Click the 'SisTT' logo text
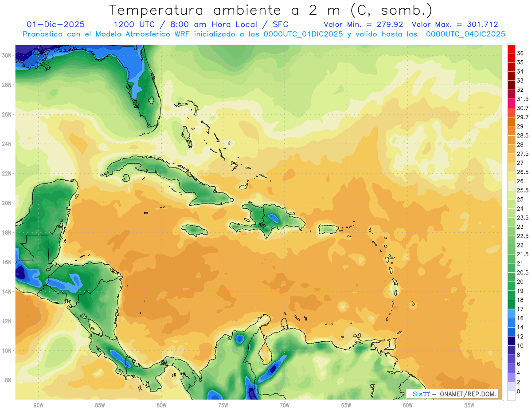The image size is (532, 411). [421, 394]
